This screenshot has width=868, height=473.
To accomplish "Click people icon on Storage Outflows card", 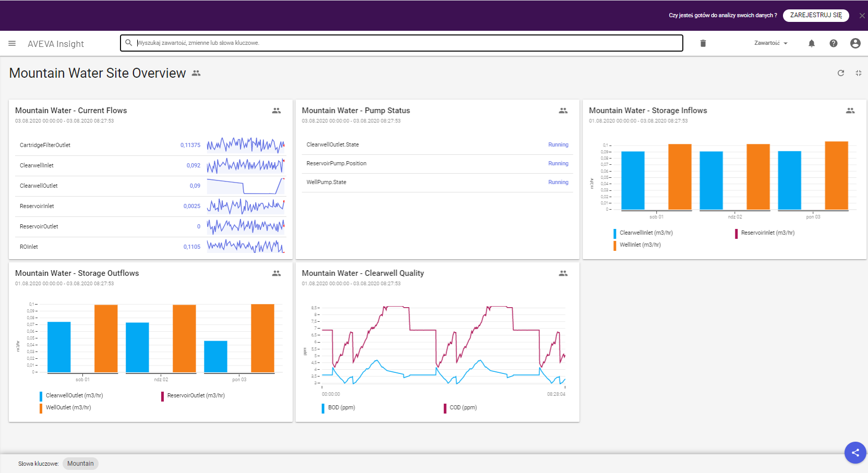I will coord(276,273).
